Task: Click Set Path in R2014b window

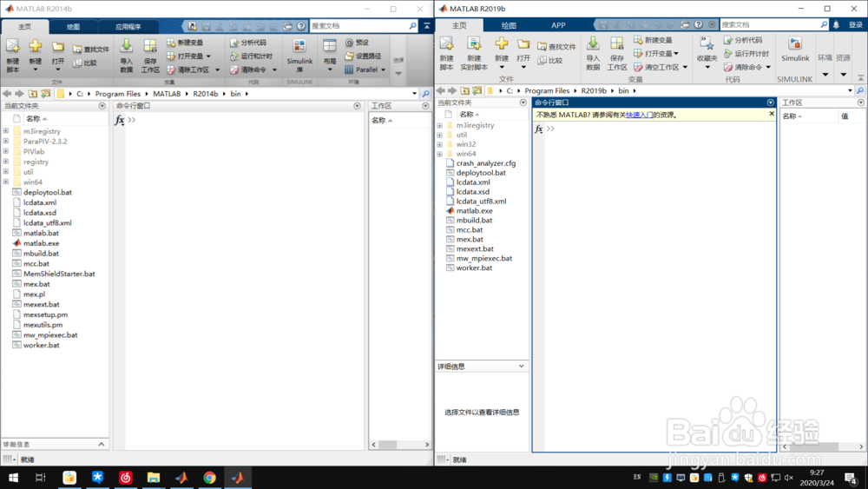Action: [x=363, y=56]
